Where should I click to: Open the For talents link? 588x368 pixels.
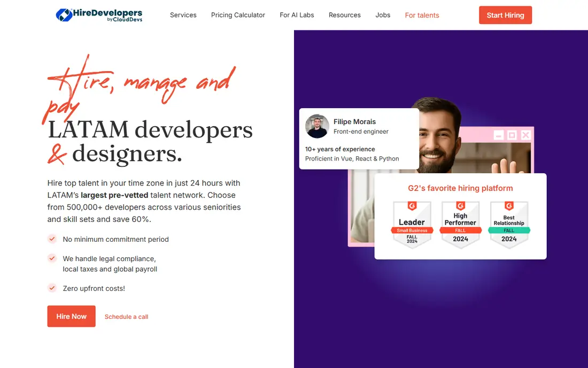pyautogui.click(x=422, y=16)
